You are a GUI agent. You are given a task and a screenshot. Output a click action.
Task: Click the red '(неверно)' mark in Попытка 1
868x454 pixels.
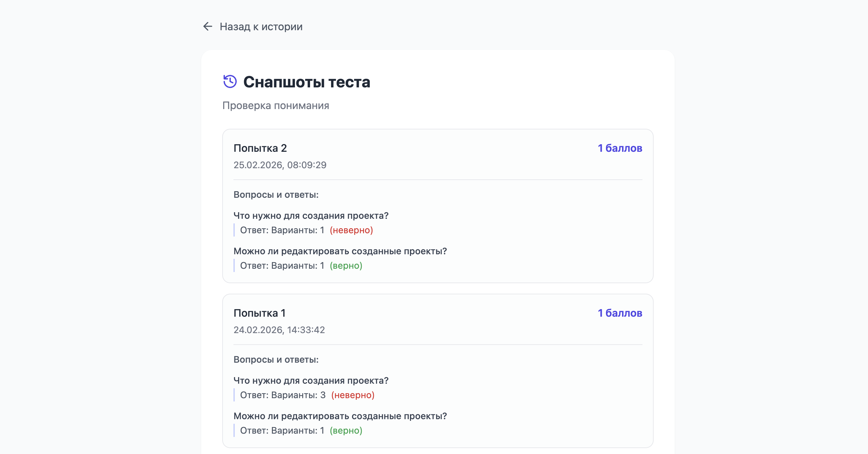coord(352,395)
